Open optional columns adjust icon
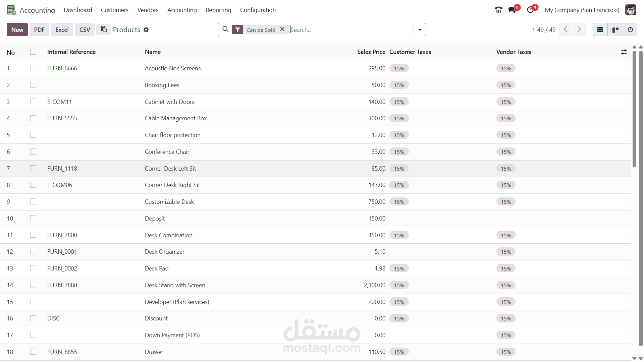Screen dimensions: 644x362 point(624,52)
